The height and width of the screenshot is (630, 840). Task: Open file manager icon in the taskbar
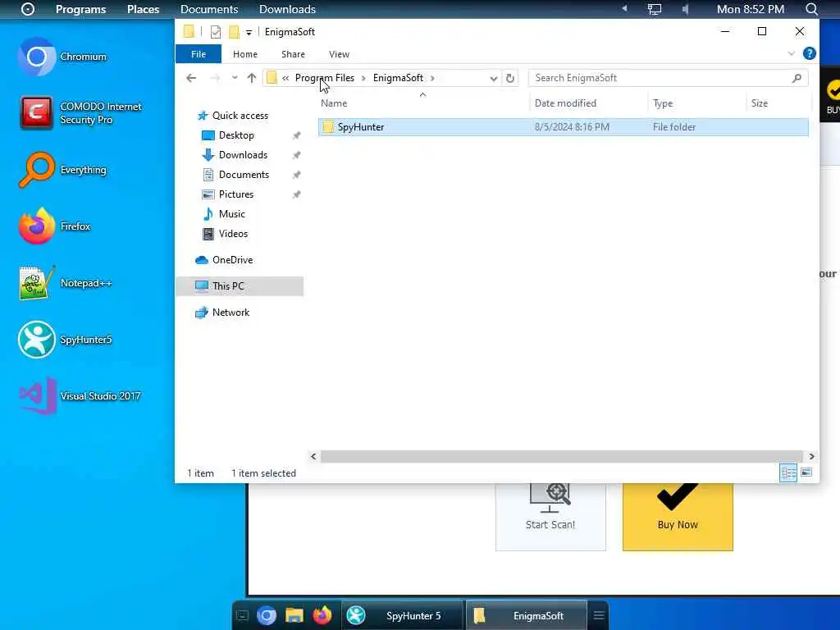[294, 615]
